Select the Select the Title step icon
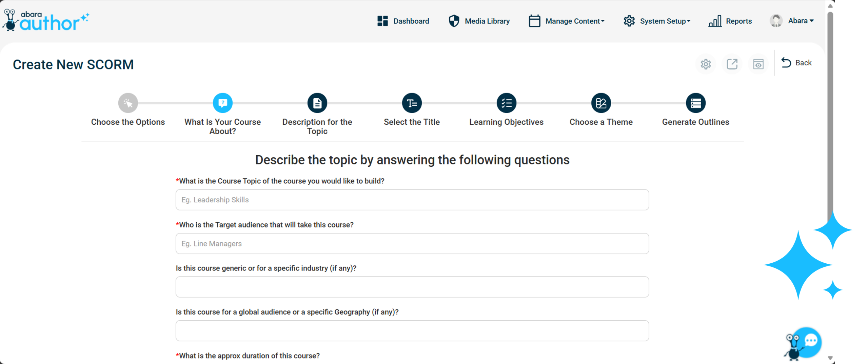868x364 pixels. tap(412, 103)
